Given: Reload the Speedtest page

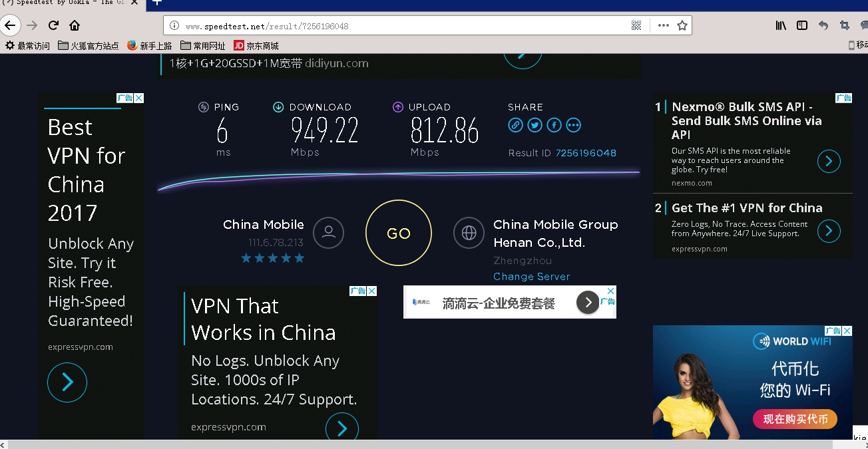Looking at the screenshot, I should pyautogui.click(x=53, y=25).
